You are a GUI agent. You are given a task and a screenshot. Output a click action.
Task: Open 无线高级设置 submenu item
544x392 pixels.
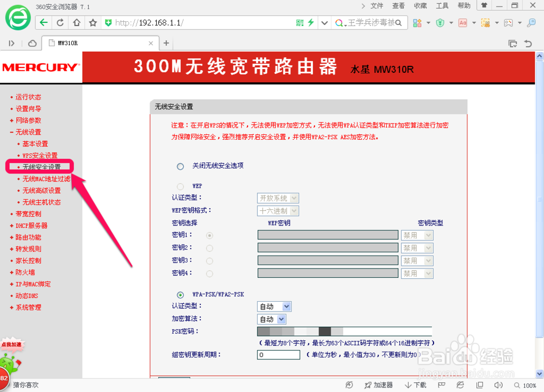pos(41,191)
